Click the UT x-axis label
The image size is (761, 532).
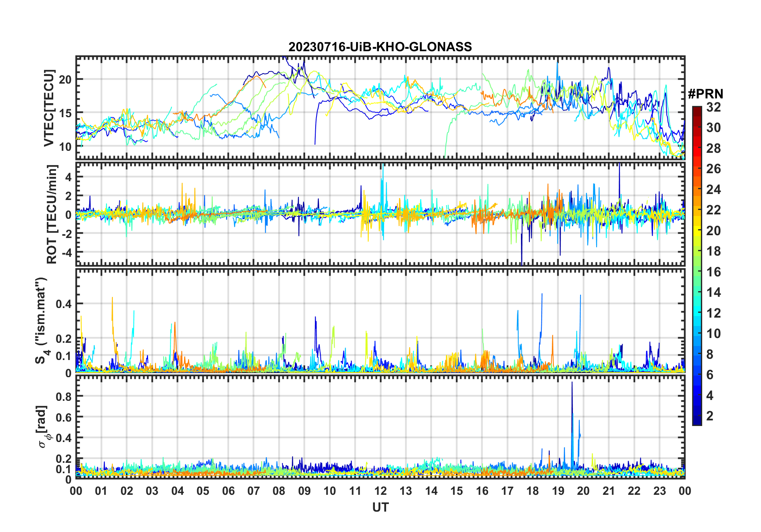380,507
